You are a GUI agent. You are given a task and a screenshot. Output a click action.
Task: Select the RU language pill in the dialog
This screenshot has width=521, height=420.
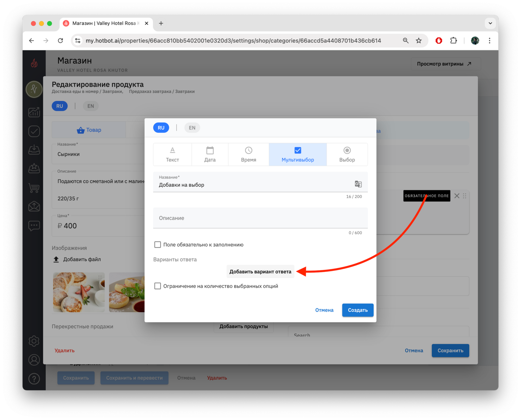tap(161, 128)
